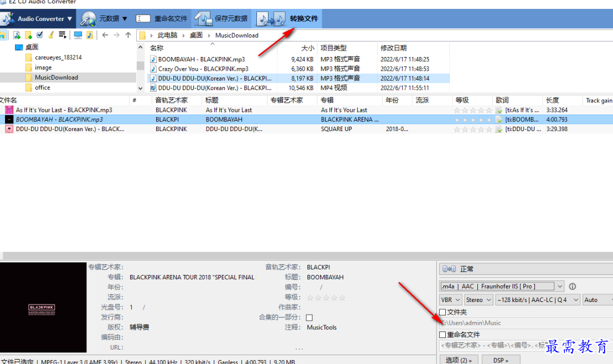Select BOOMBAYAH - BLACKPINK.mp3 in file browser
This screenshot has height=364, width=613.
pos(202,59)
